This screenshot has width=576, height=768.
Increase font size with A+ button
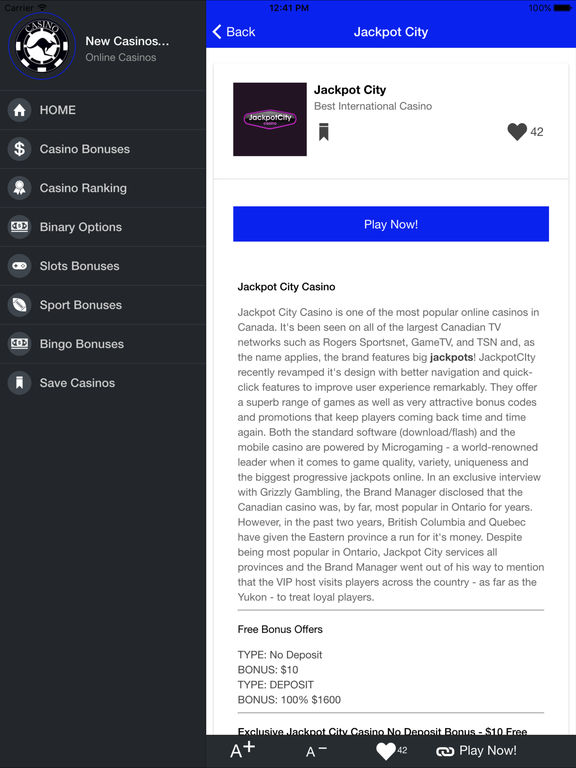pyautogui.click(x=242, y=750)
